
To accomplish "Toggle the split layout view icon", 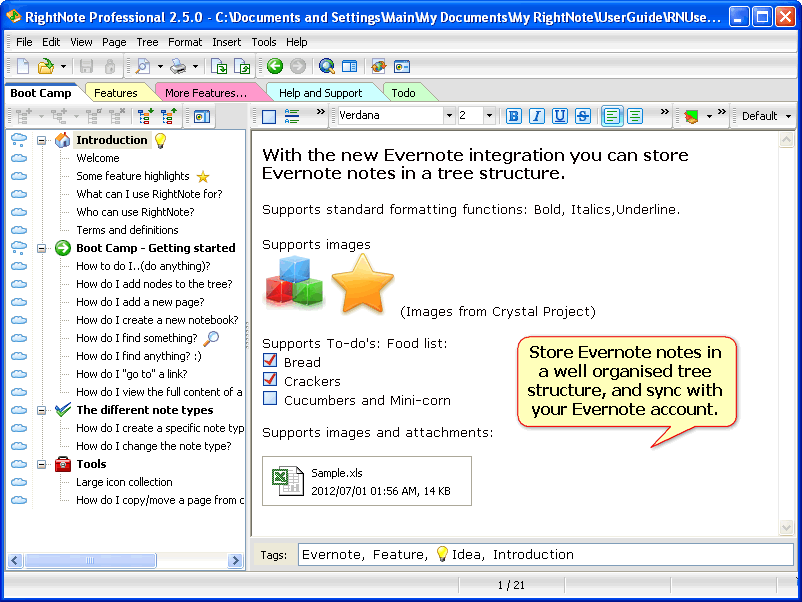I will point(349,66).
